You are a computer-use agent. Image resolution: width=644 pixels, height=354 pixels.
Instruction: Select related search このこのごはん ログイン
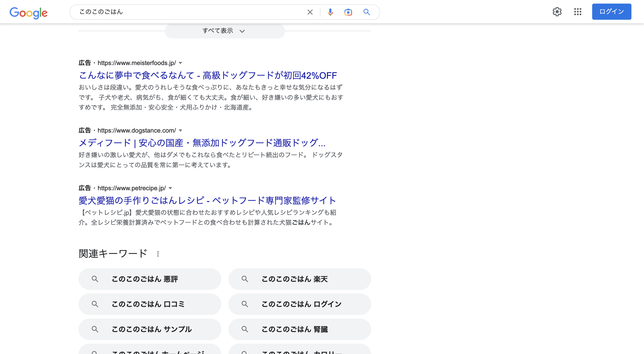[x=300, y=304]
